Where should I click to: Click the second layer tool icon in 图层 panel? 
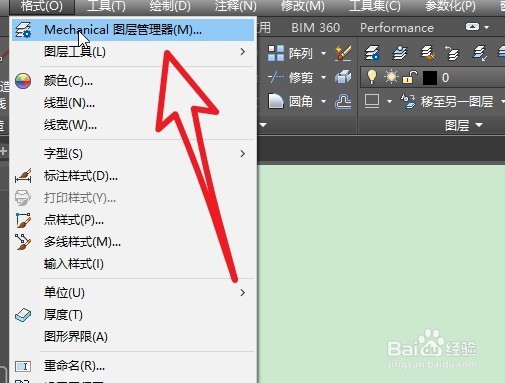400,53
